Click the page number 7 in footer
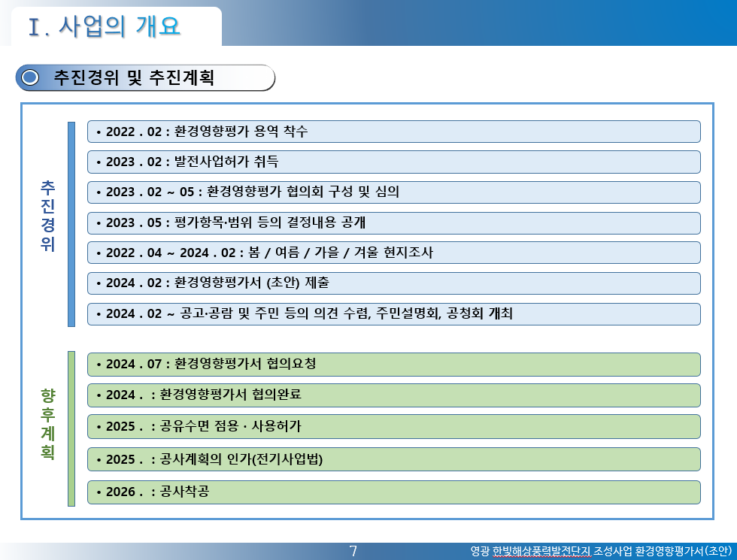Image resolution: width=737 pixels, height=560 pixels. tap(353, 551)
